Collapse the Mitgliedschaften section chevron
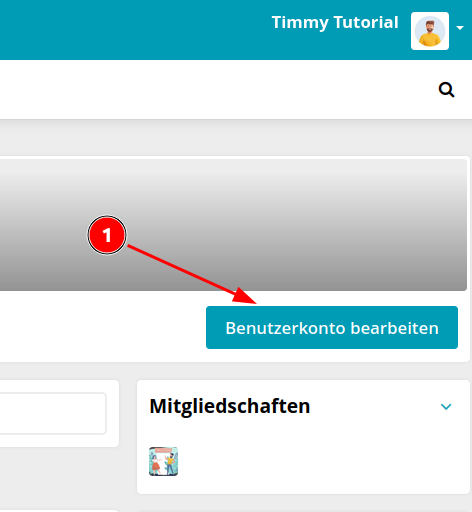This screenshot has width=472, height=512. point(446,406)
